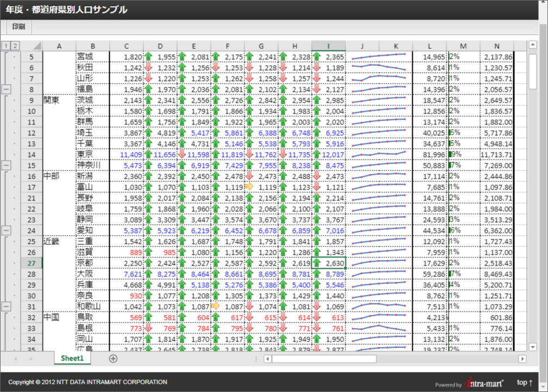Select column C header
Screen dimensions: 548x392
(x=126, y=46)
